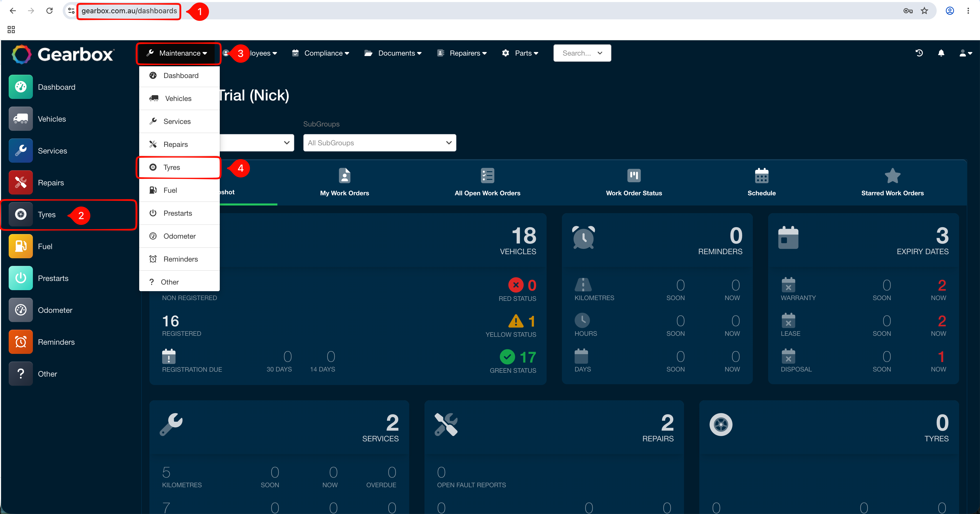This screenshot has height=514, width=980.
Task: Click the Reminders alarm clock card icon
Action: tap(584, 237)
